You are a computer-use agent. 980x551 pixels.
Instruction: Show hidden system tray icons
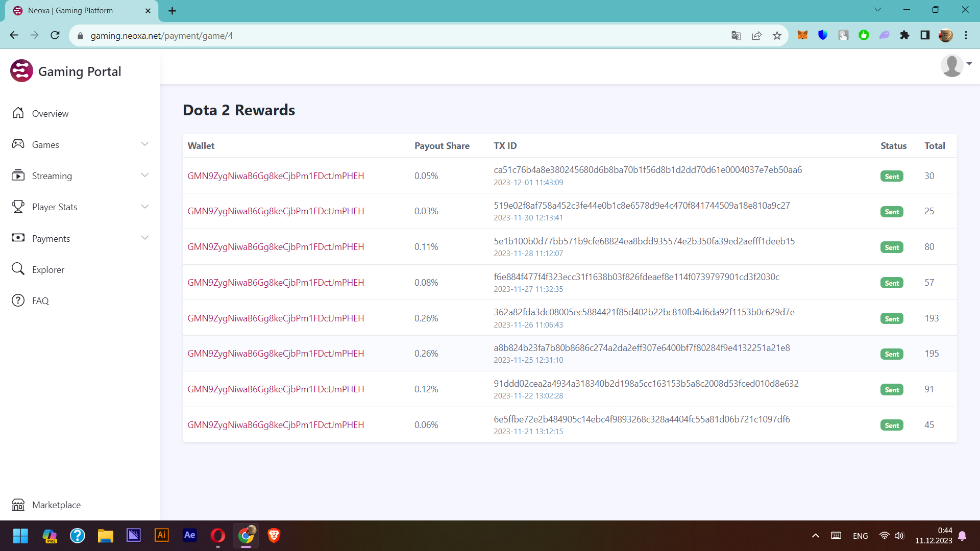click(816, 536)
